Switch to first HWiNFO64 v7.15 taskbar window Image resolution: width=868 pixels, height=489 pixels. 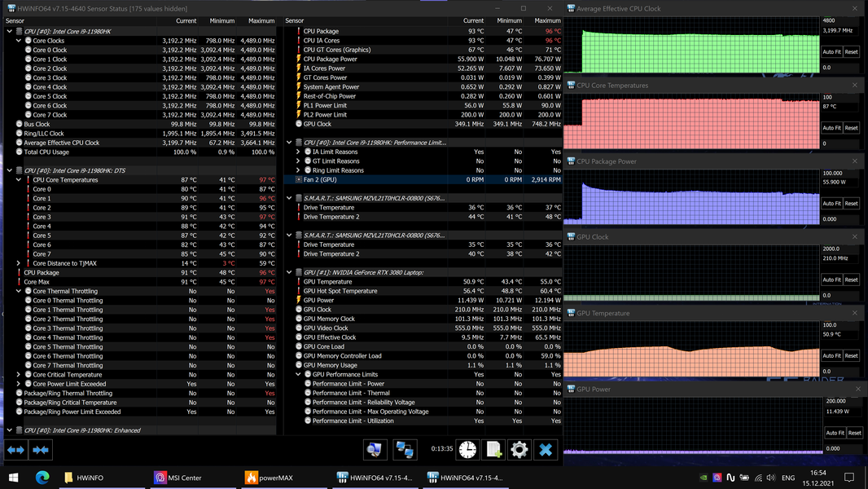375,478
